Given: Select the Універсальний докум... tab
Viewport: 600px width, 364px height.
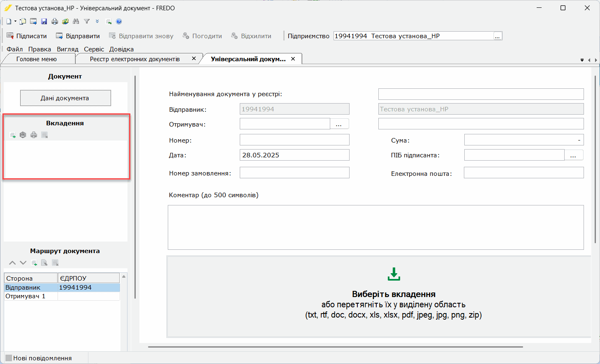Looking at the screenshot, I should (248, 59).
